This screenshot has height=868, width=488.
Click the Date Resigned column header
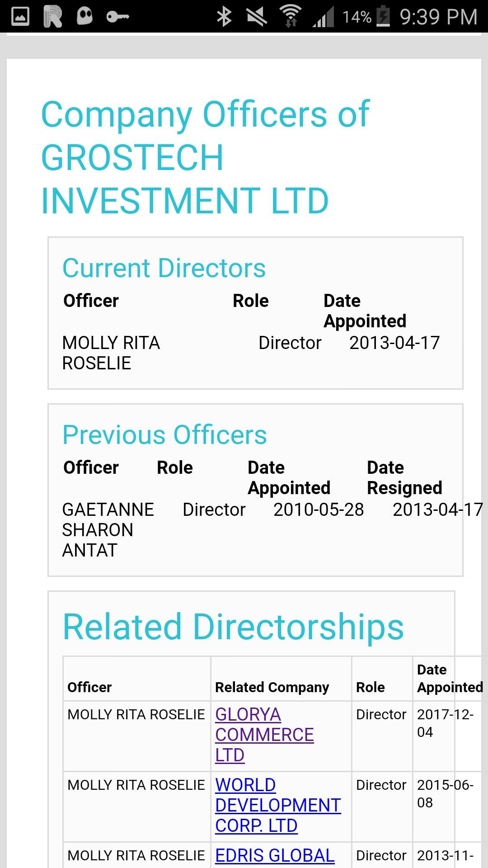coord(404,478)
